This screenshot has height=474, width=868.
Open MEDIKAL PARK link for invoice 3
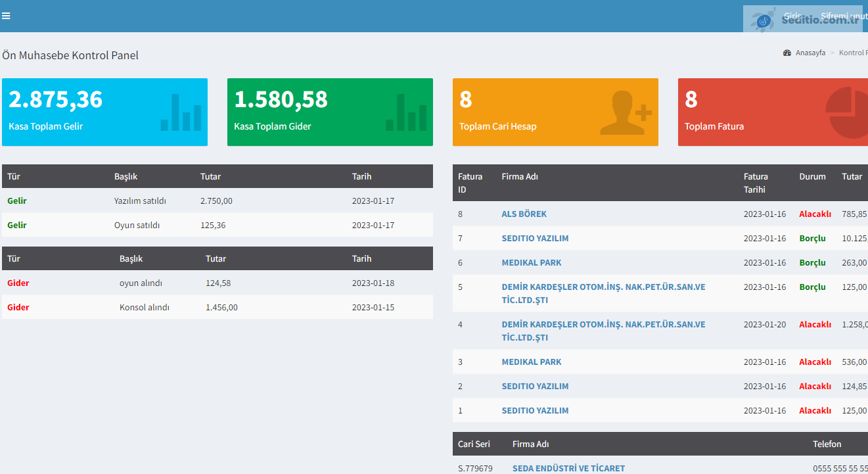coord(532,362)
